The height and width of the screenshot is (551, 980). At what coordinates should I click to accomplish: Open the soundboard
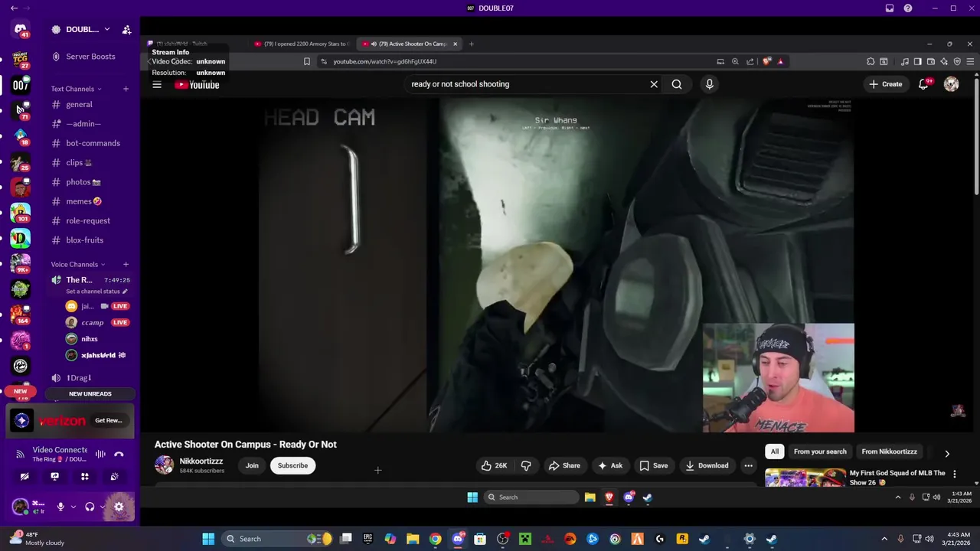tap(114, 476)
